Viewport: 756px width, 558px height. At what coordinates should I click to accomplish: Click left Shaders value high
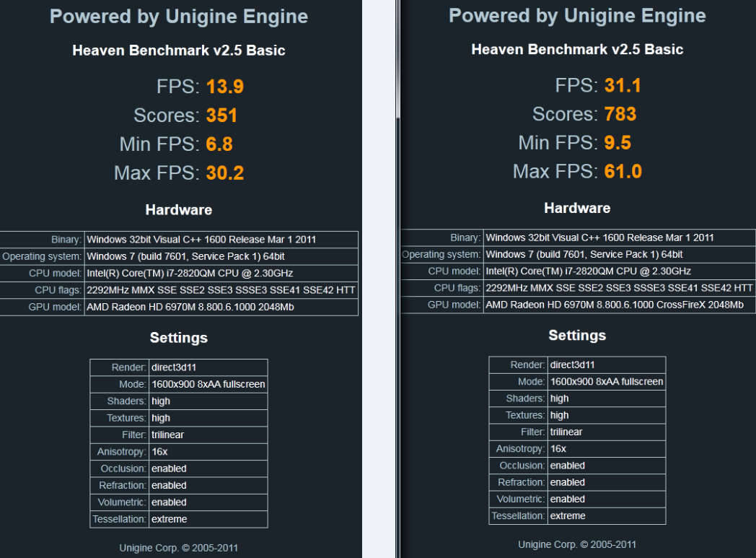click(208, 401)
